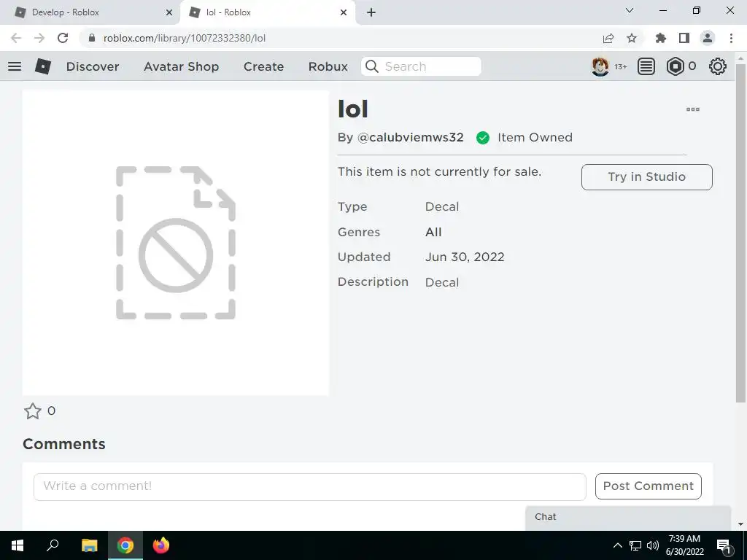The height and width of the screenshot is (560, 747).
Task: Open the user avatar profile
Action: pyautogui.click(x=600, y=66)
